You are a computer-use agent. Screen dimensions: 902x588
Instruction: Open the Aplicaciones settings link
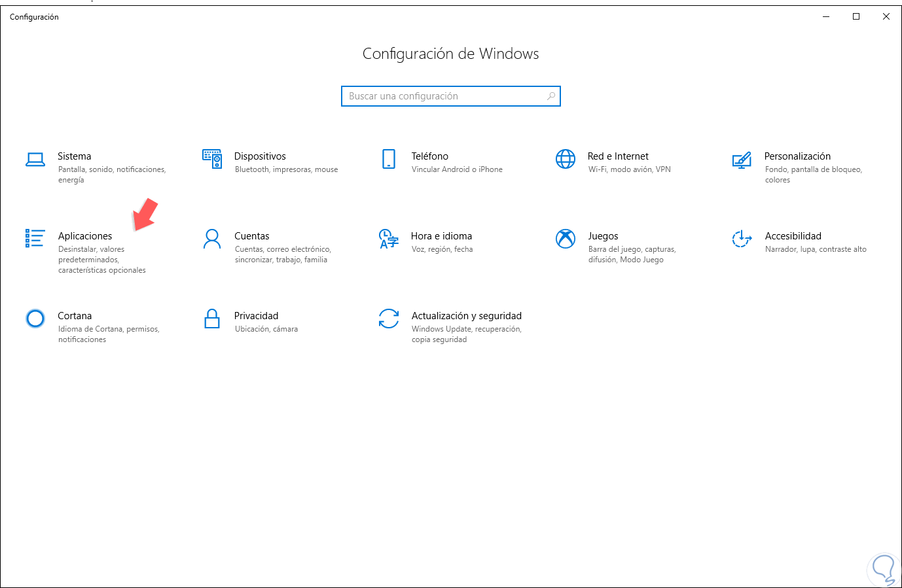point(85,236)
